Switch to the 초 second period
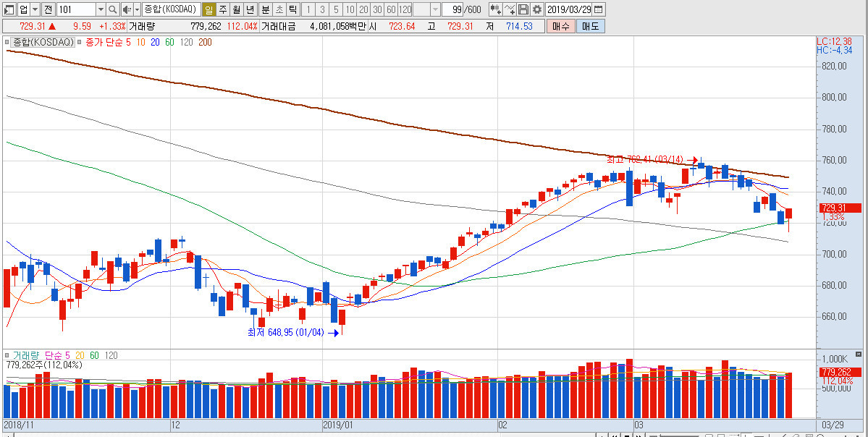The image size is (868, 437). (279, 9)
